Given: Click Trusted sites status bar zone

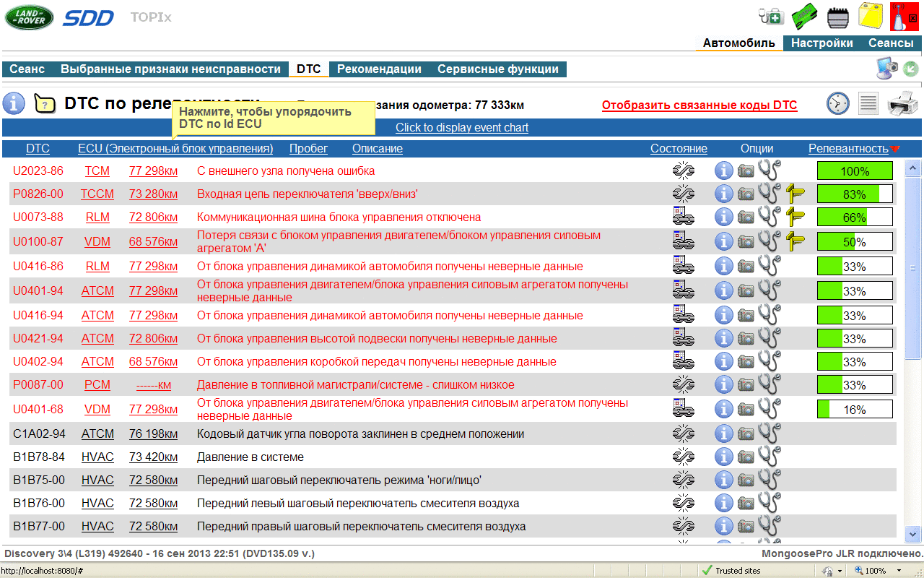Looking at the screenshot, I should [731, 571].
